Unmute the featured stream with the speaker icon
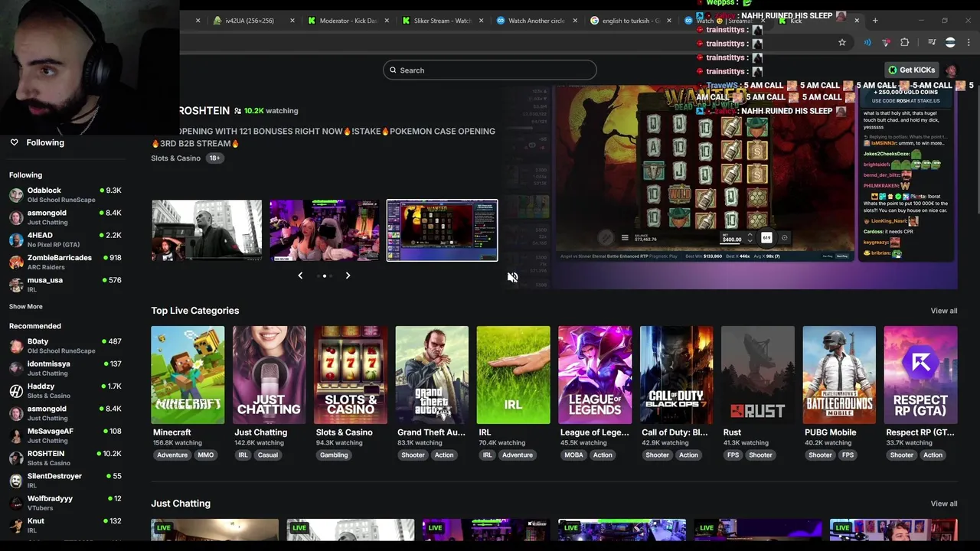The width and height of the screenshot is (980, 551). tap(512, 277)
